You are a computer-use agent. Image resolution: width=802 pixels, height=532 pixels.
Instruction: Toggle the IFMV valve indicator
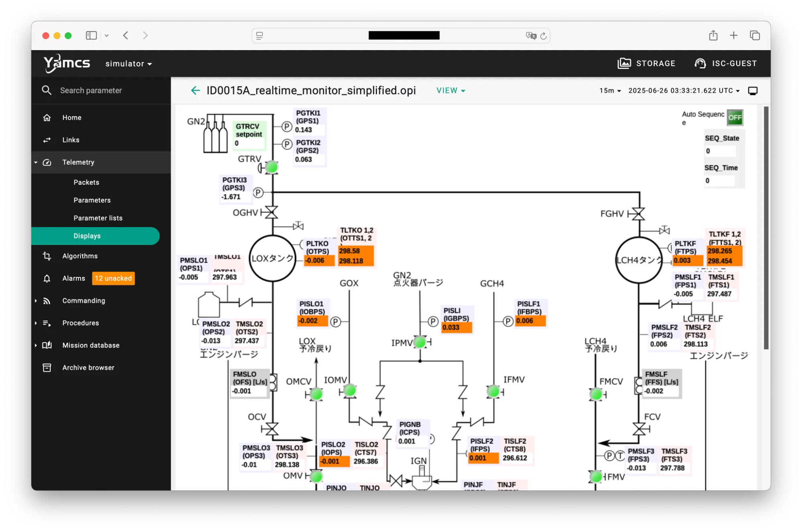coord(493,391)
